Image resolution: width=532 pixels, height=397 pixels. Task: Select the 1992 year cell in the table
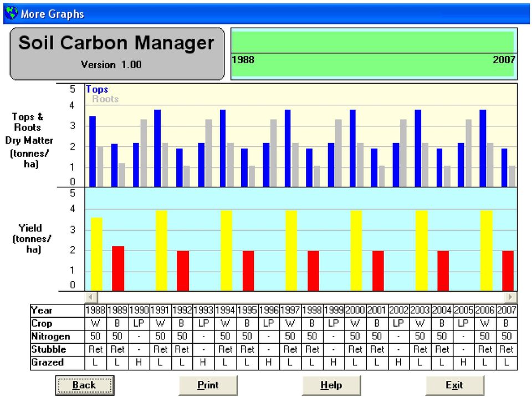pyautogui.click(x=182, y=311)
